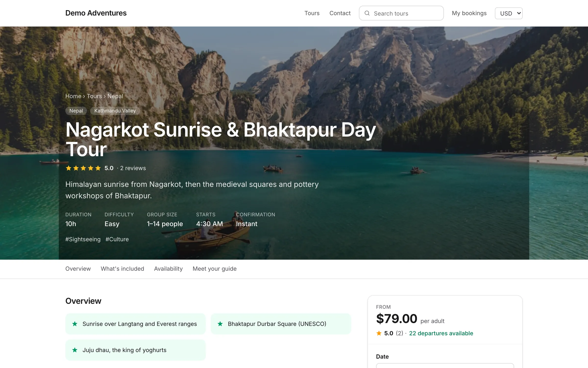Click the five-star rating in the hero
This screenshot has width=588, height=368.
pos(83,168)
